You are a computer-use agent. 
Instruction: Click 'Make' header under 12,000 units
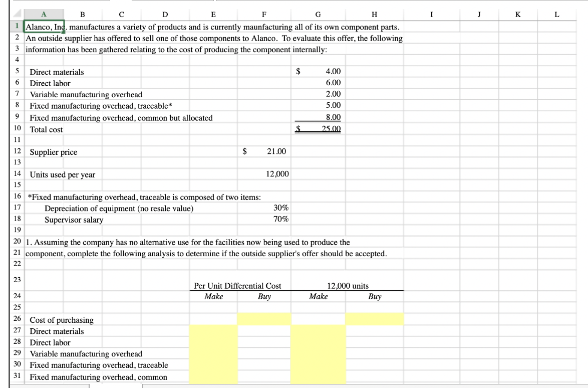(x=318, y=296)
